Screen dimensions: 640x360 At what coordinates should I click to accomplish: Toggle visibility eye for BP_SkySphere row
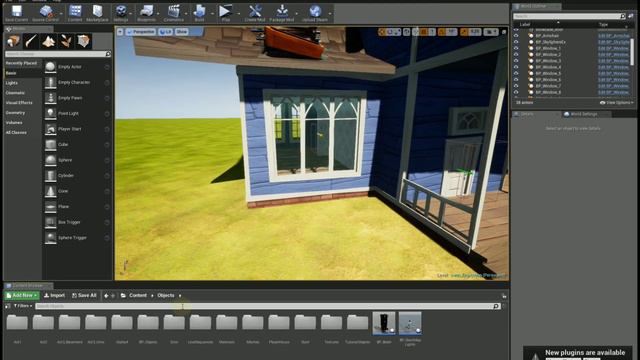pos(516,42)
